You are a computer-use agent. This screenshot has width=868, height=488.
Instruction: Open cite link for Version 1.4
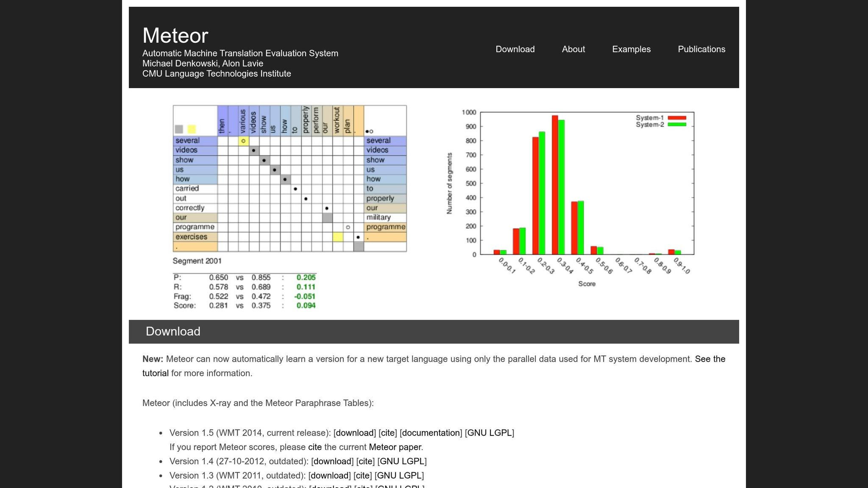click(x=365, y=461)
